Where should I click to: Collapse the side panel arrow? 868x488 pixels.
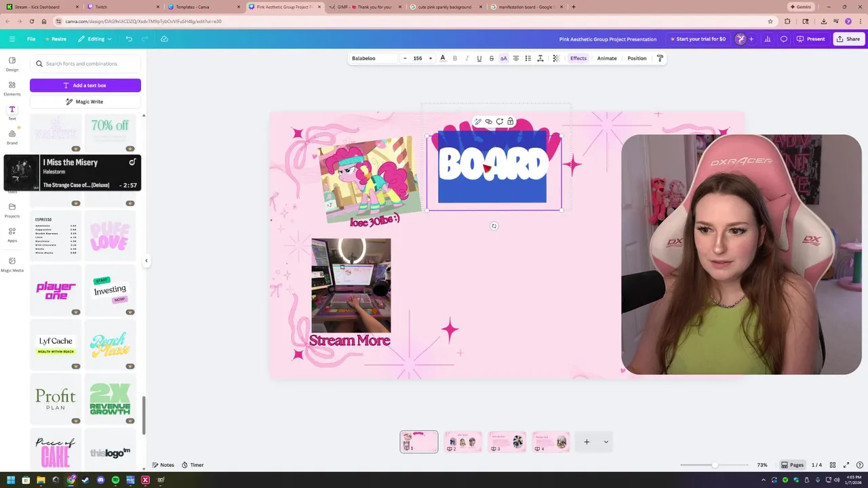pyautogui.click(x=146, y=260)
